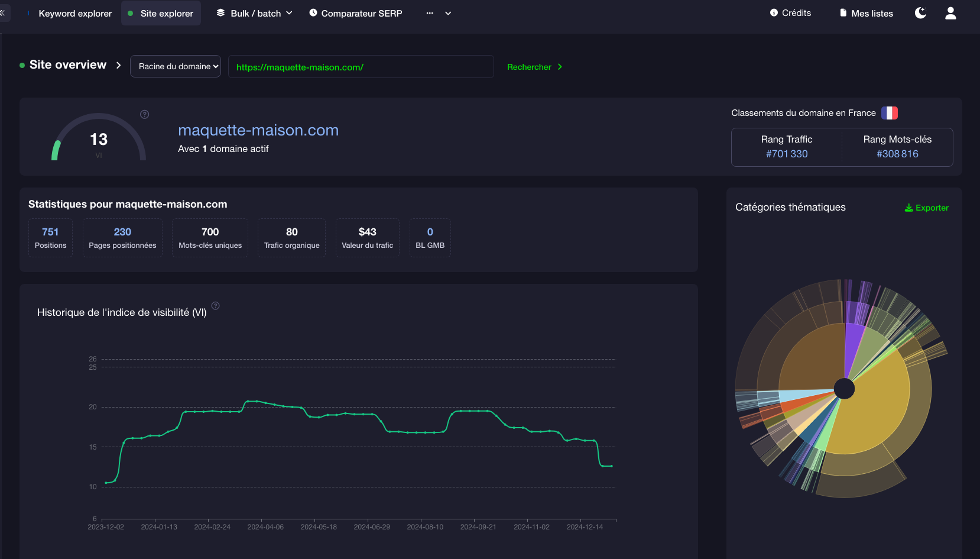The width and height of the screenshot is (980, 559).
Task: Click the French flag icon
Action: [x=890, y=113]
